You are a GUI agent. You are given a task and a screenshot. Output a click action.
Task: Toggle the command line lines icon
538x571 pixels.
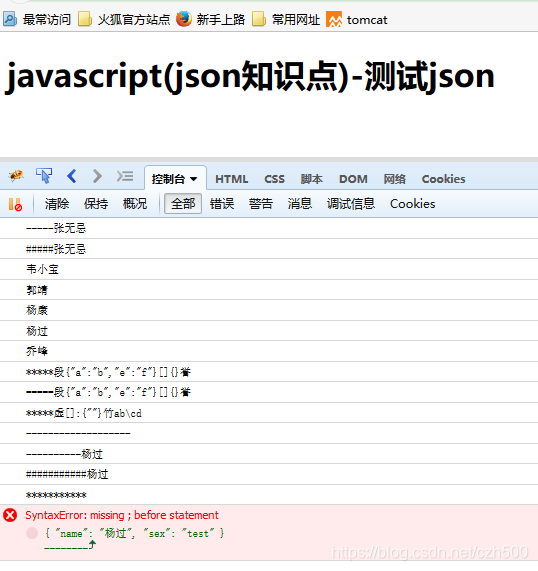click(x=125, y=176)
